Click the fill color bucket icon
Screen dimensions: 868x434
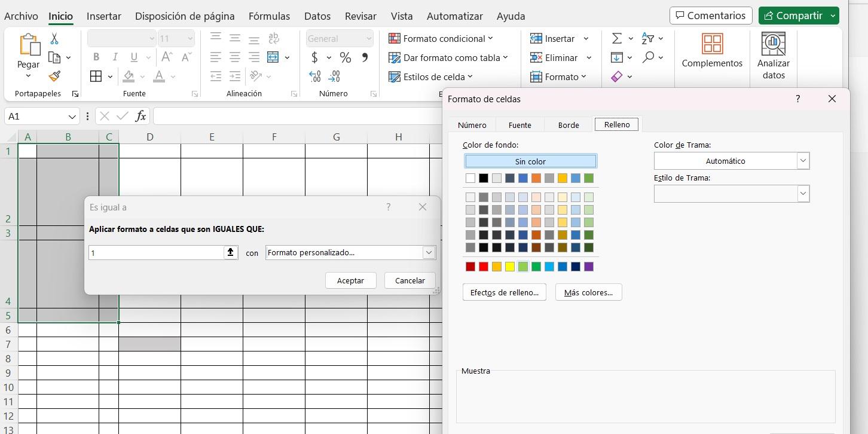[129, 76]
